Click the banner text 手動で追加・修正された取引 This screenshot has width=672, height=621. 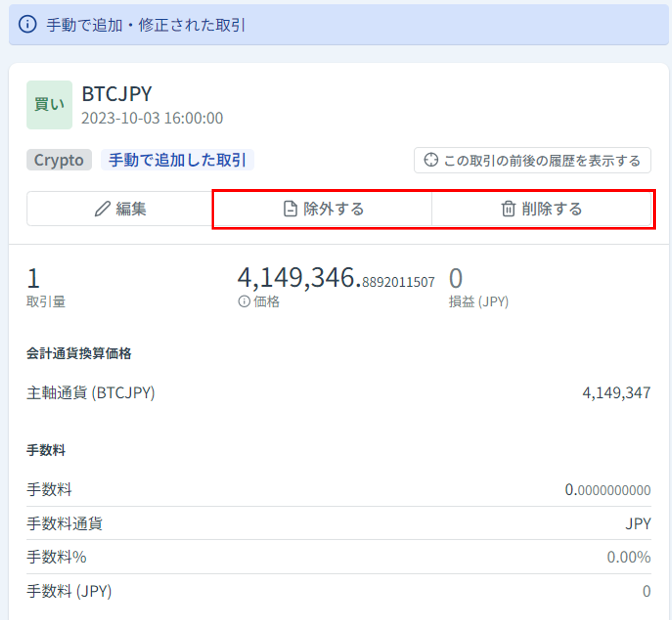[x=146, y=25]
